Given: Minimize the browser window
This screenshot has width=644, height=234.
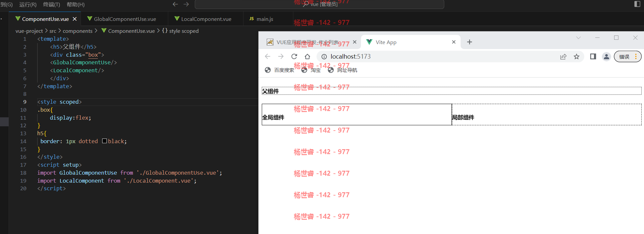Looking at the screenshot, I should pos(597,38).
